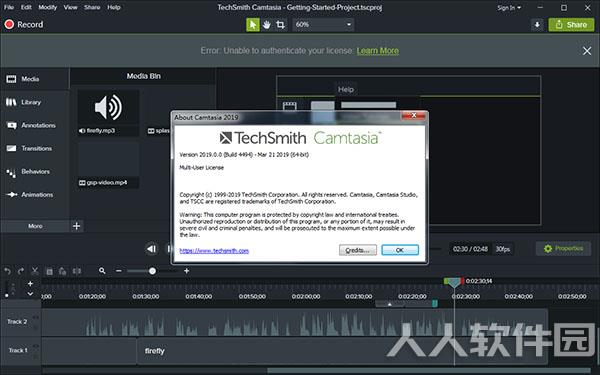Select the Track 1 label
Screen dimensions: 600x375
pos(18,351)
